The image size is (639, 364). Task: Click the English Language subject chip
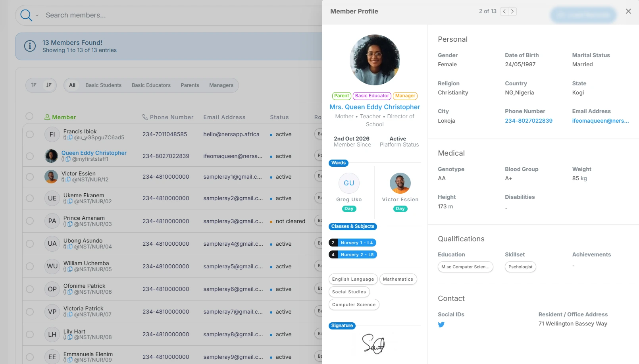coord(353,279)
